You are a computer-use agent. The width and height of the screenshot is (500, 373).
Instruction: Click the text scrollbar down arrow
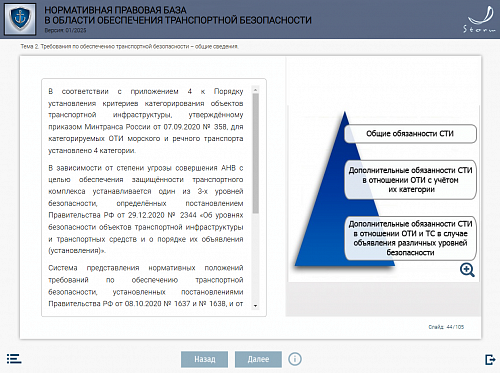point(256,306)
